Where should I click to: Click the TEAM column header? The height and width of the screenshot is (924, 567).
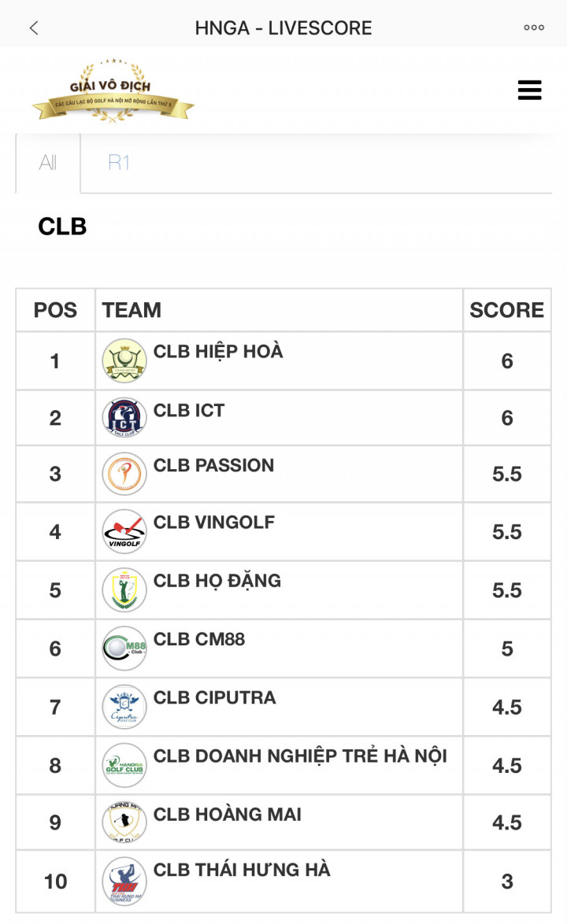[132, 310]
